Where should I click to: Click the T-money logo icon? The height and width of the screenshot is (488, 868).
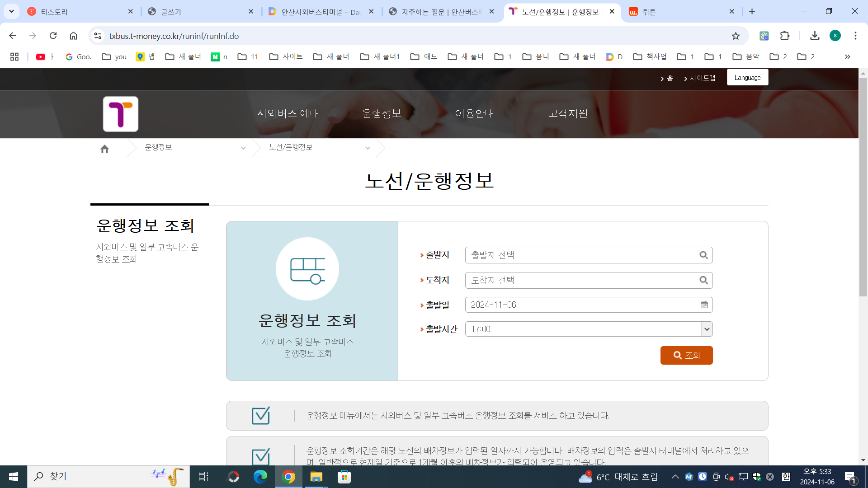point(120,114)
